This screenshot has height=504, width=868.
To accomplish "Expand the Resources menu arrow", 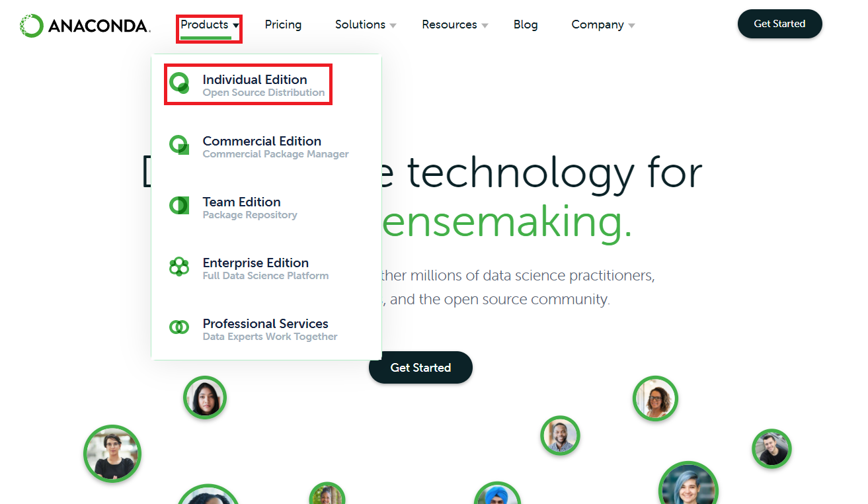I will [485, 26].
